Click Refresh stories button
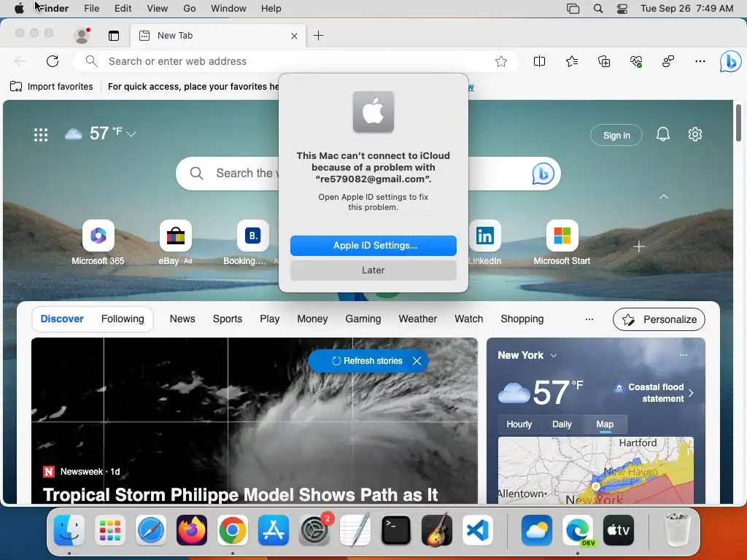 click(x=368, y=361)
